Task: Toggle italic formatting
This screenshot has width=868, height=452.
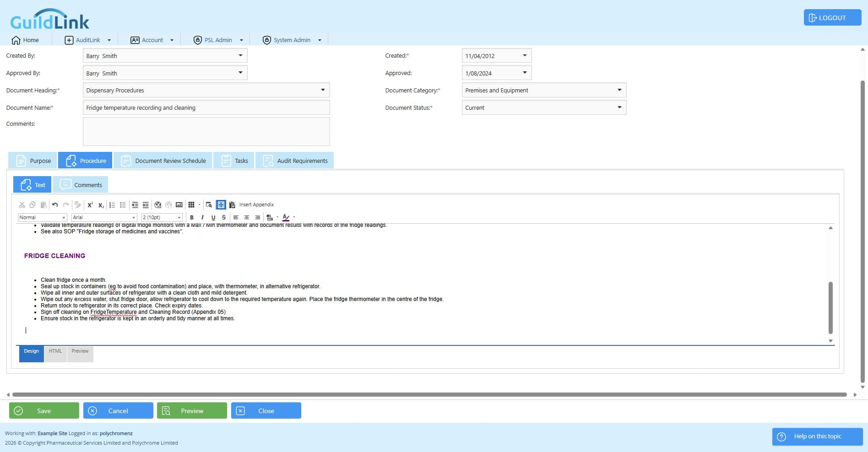Action: pyautogui.click(x=202, y=218)
